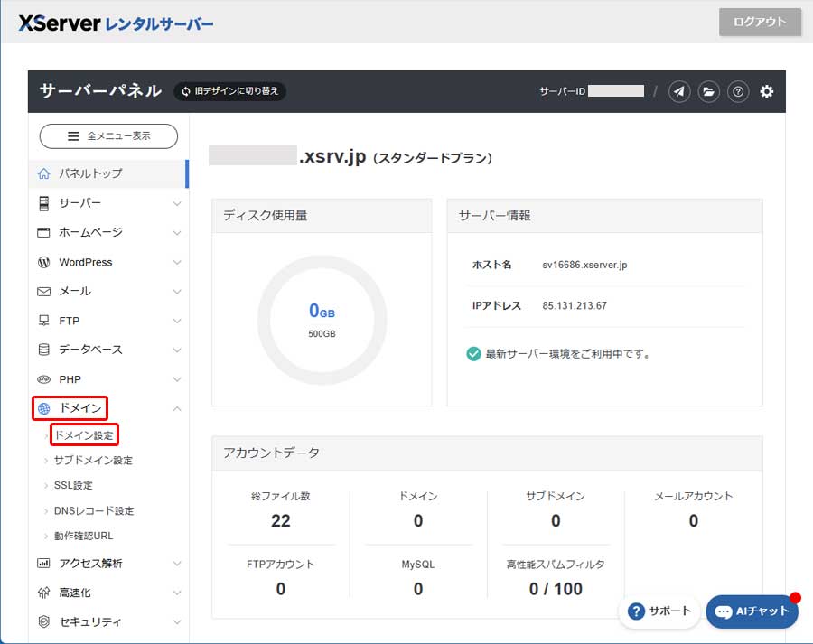Open the AIチャット widget
This screenshot has width=813, height=644.
point(752,611)
